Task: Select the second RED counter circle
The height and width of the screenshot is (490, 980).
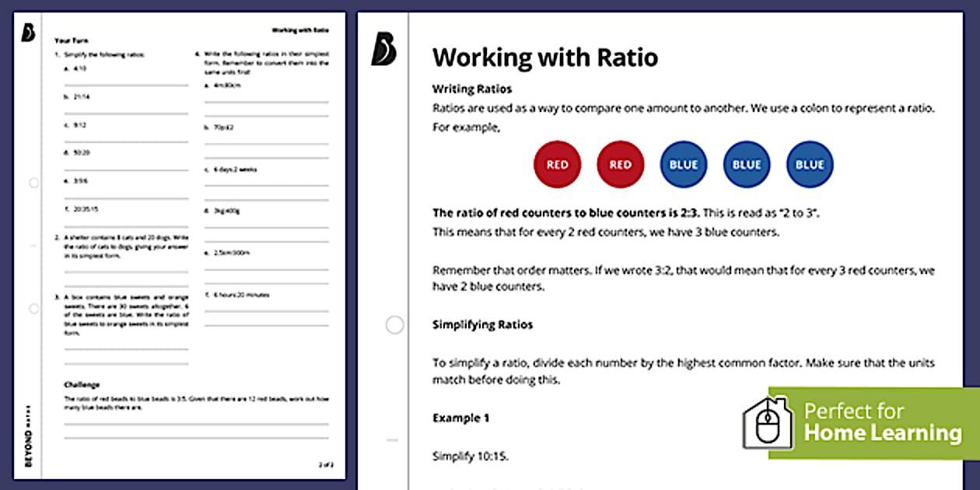Action: coord(620,164)
